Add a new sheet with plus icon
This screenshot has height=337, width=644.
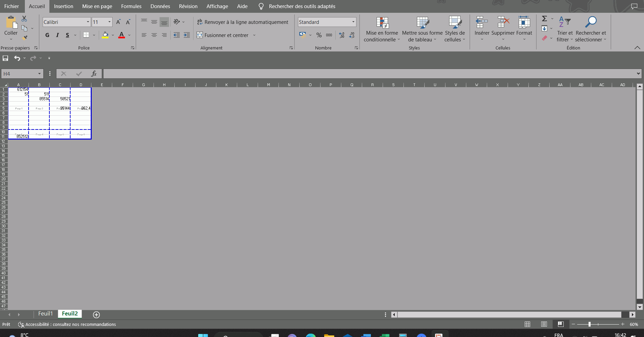[x=96, y=314]
